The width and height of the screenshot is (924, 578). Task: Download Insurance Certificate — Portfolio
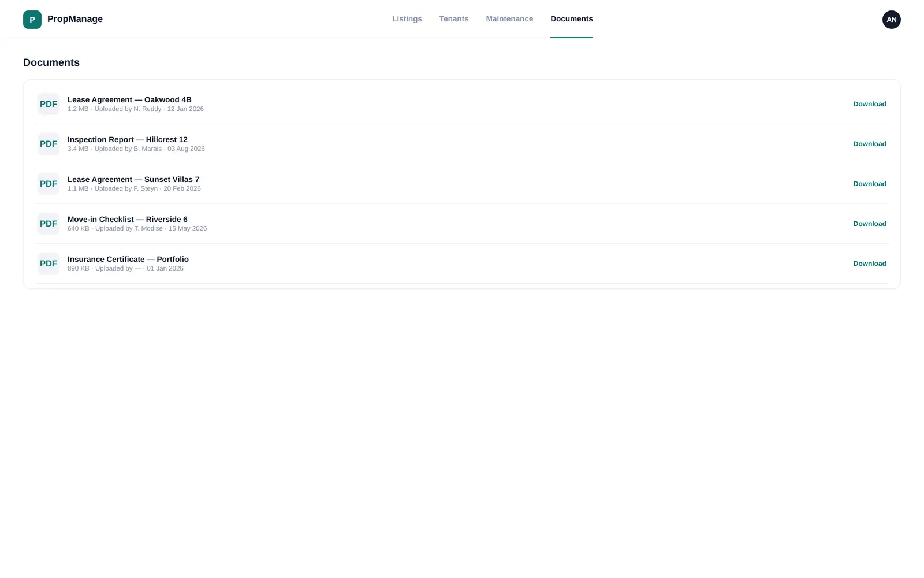coord(870,264)
